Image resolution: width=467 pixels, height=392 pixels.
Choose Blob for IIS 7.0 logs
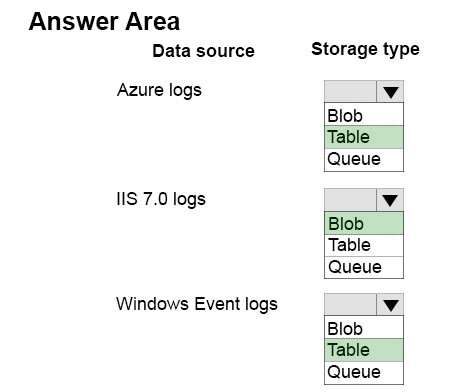364,223
